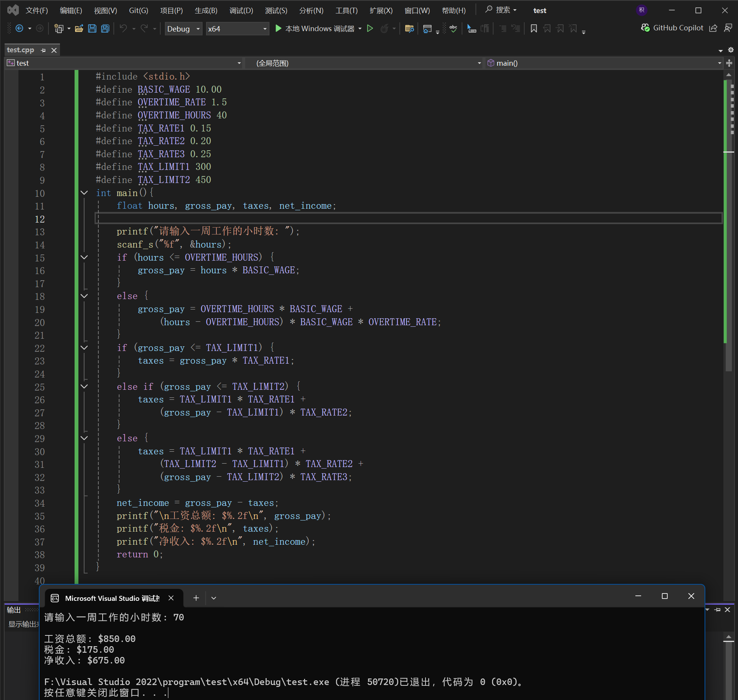Screen dimensions: 738x700
Task: Collapse the main() function fold arrow
Action: click(x=84, y=193)
